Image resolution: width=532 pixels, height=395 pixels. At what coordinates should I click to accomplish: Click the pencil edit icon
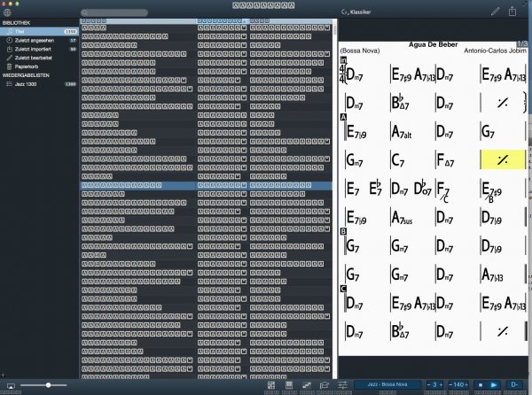(x=496, y=11)
